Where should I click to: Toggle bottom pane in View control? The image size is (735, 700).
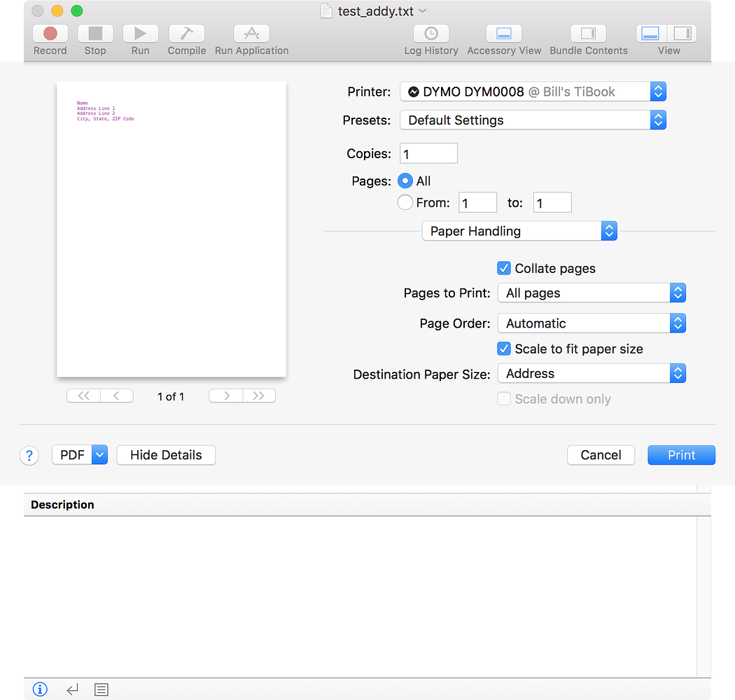point(650,34)
